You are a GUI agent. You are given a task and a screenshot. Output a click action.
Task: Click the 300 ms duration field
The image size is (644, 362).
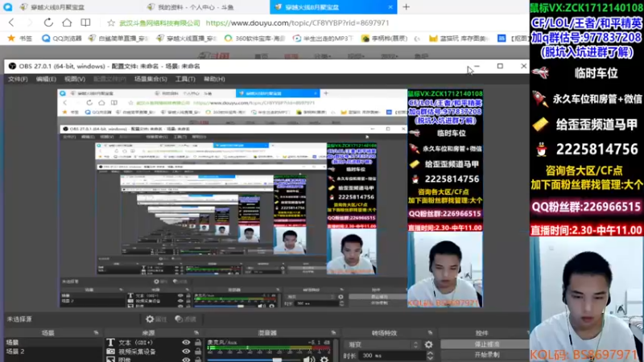[x=394, y=356]
